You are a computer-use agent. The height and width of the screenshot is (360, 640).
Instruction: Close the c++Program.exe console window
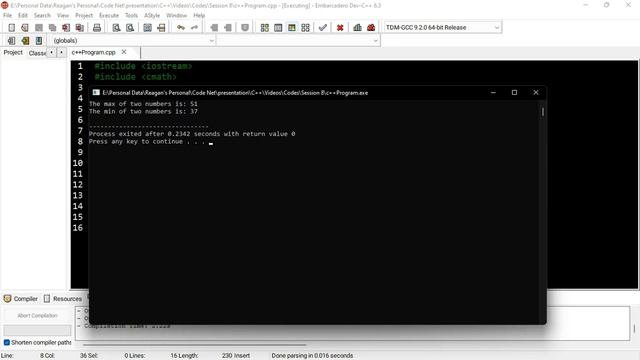[x=536, y=93]
